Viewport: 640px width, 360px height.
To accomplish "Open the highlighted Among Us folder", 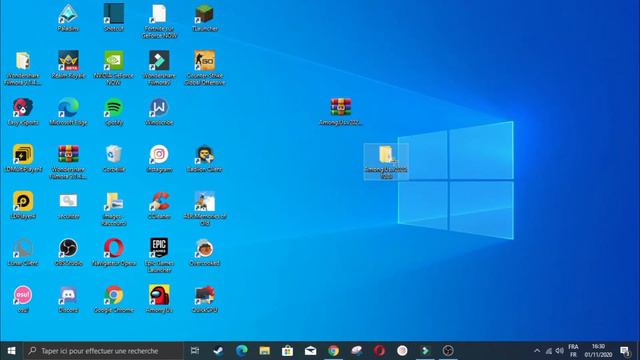I will coord(386,162).
